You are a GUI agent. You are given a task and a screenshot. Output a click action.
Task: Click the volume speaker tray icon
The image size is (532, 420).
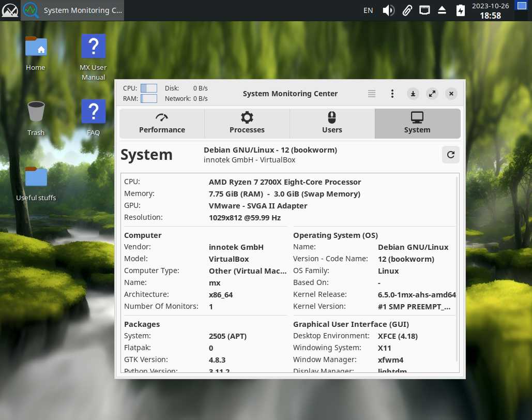[x=388, y=10]
